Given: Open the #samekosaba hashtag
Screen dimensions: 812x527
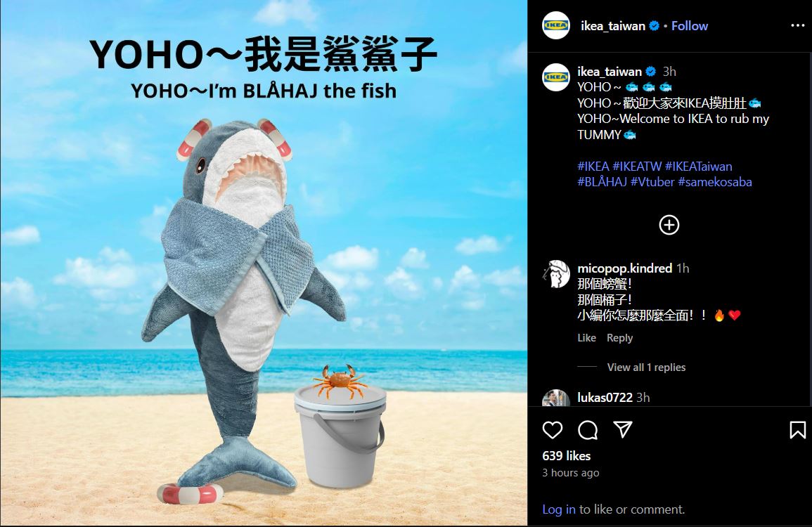Looking at the screenshot, I should click(715, 182).
